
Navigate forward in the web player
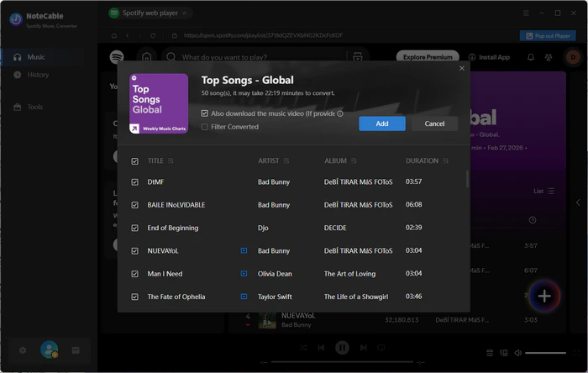tap(140, 35)
